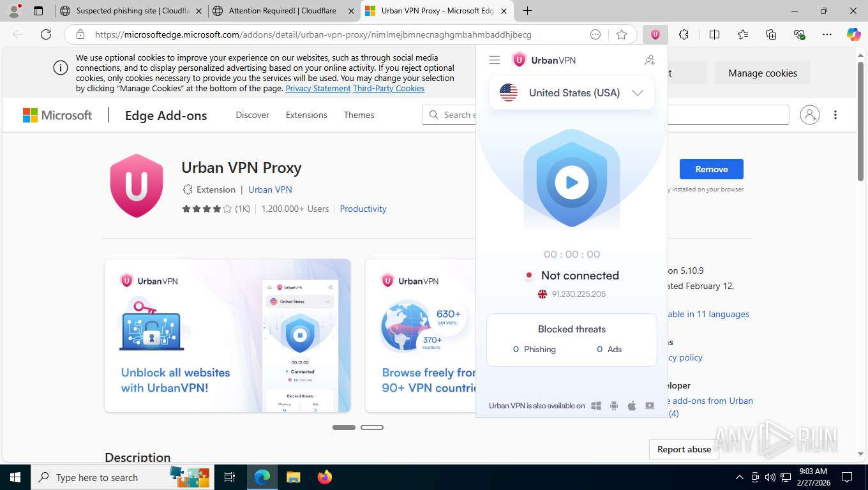This screenshot has height=490, width=868.
Task: Switch to Suspected phishing site tab
Action: [131, 11]
